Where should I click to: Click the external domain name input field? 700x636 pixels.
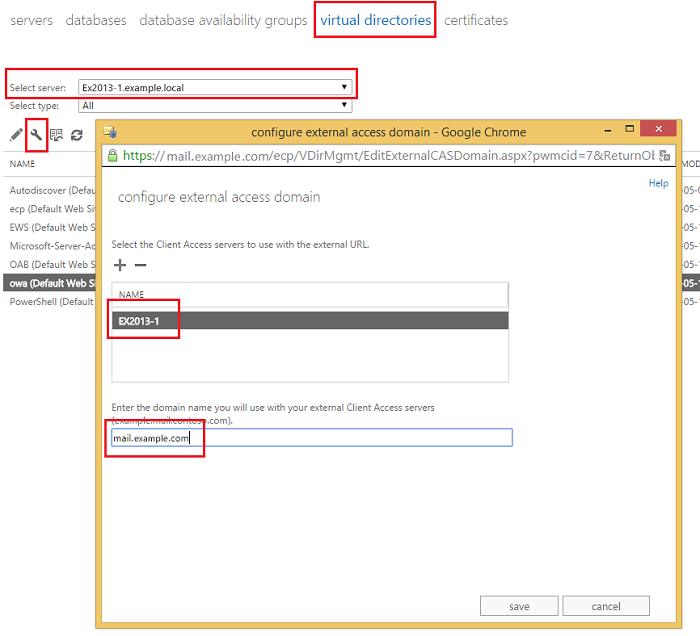[x=312, y=437]
